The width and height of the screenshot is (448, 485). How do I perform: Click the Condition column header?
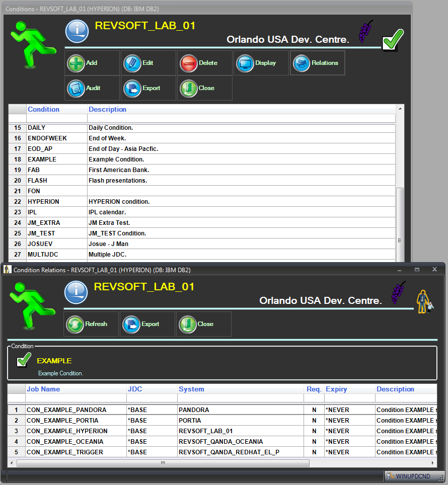[44, 109]
